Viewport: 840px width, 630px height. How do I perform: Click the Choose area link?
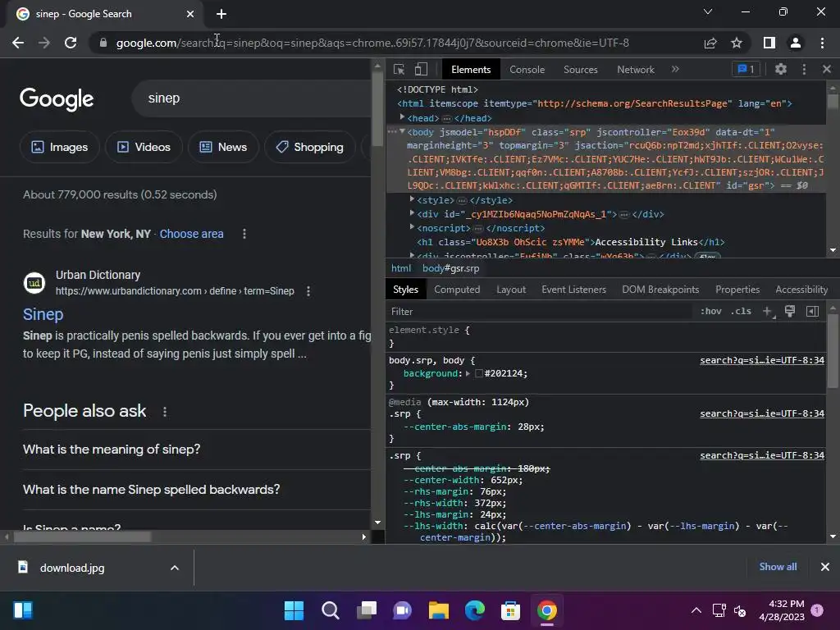[191, 234]
